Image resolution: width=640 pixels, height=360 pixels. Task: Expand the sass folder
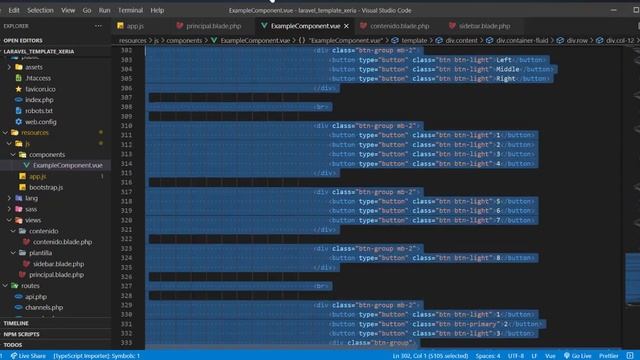[x=31, y=209]
